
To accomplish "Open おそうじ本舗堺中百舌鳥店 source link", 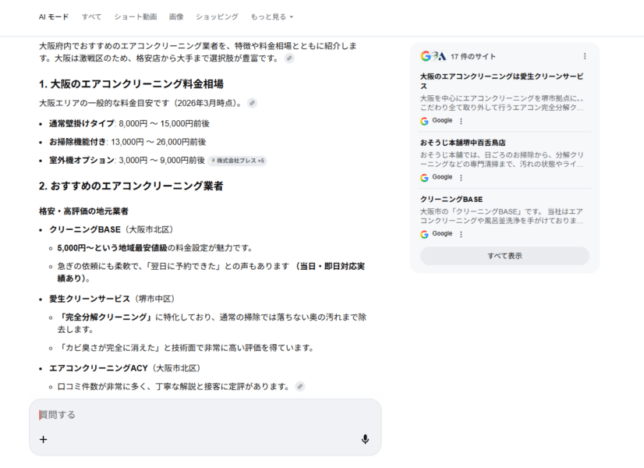I will coord(462,143).
